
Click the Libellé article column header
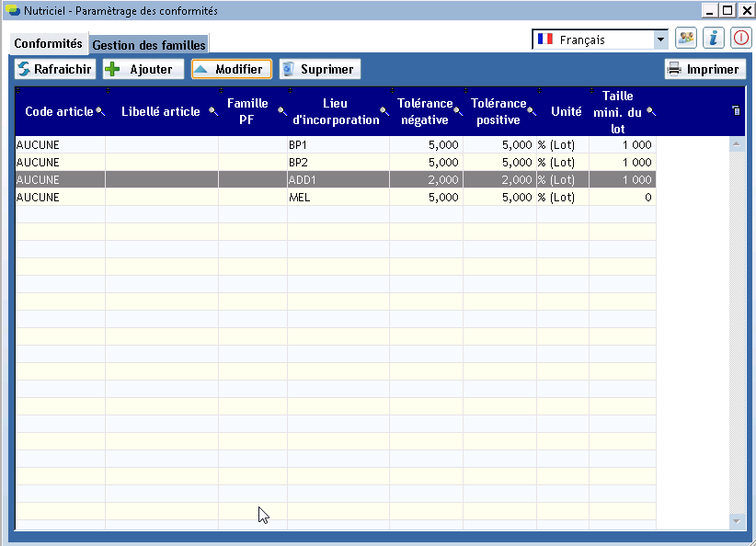pyautogui.click(x=161, y=111)
